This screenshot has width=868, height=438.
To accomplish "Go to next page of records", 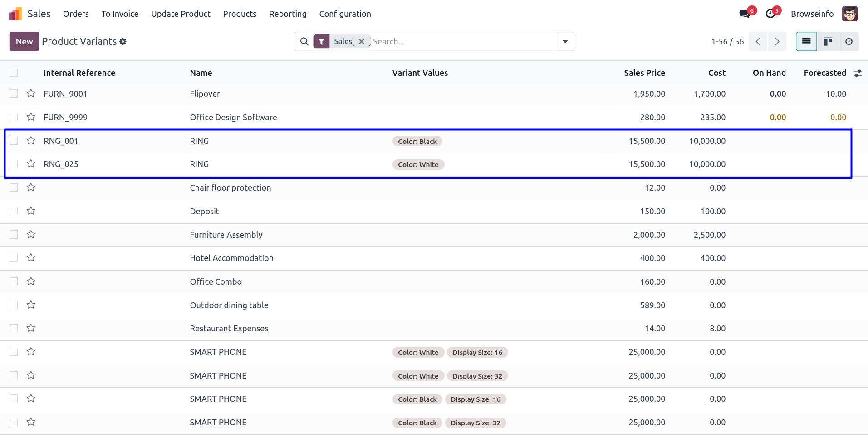I will 777,42.
